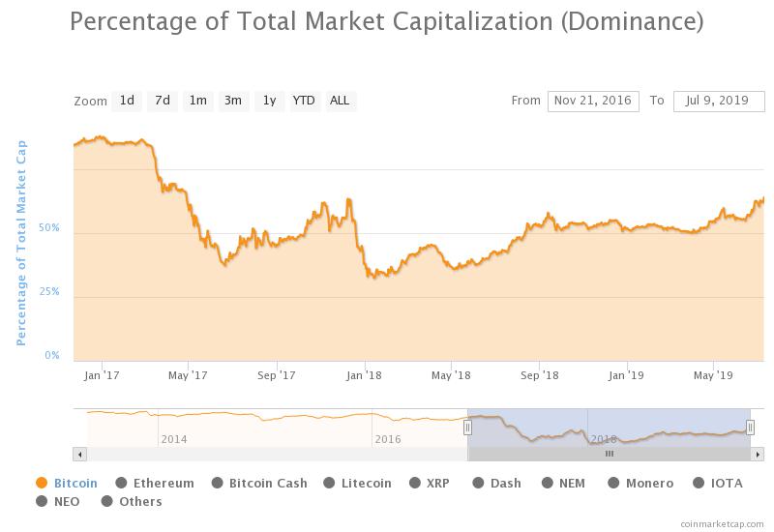Toggle the Bitcoin series legend marker
This screenshot has width=774, height=532.
[42, 484]
